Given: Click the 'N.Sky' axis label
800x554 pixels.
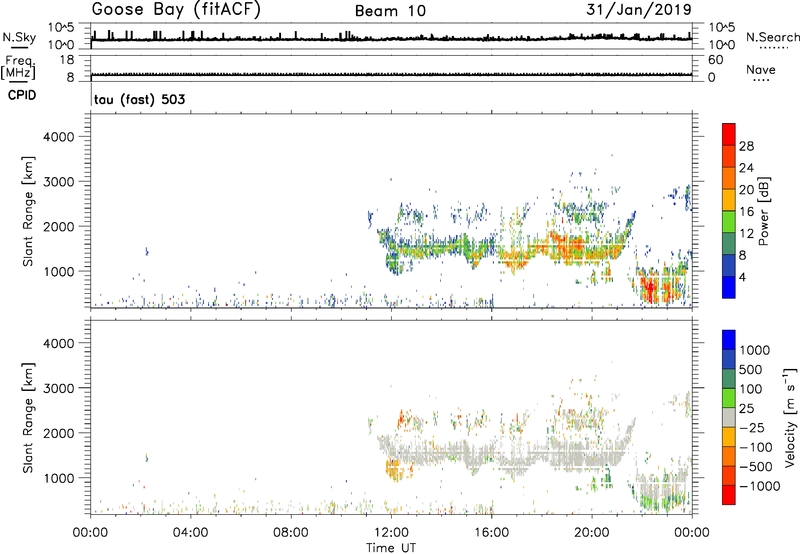Looking at the screenshot, I should point(19,37).
